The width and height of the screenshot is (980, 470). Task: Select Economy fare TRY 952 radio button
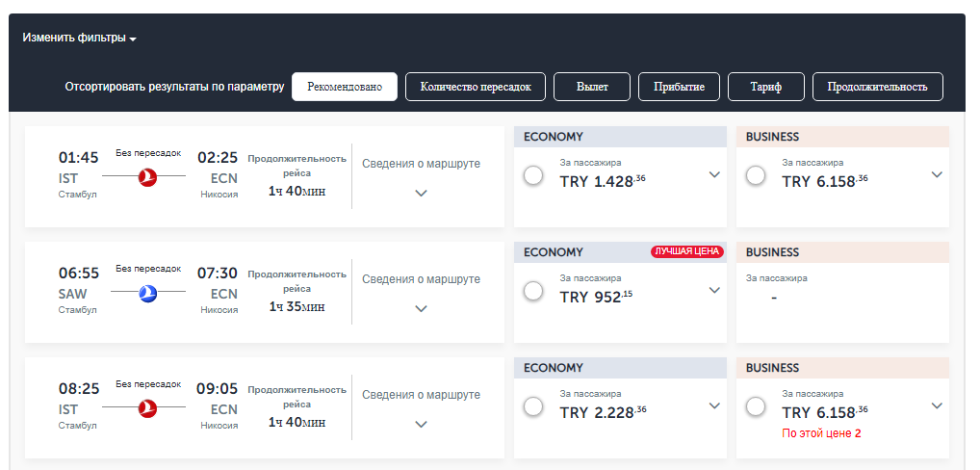coord(533,292)
